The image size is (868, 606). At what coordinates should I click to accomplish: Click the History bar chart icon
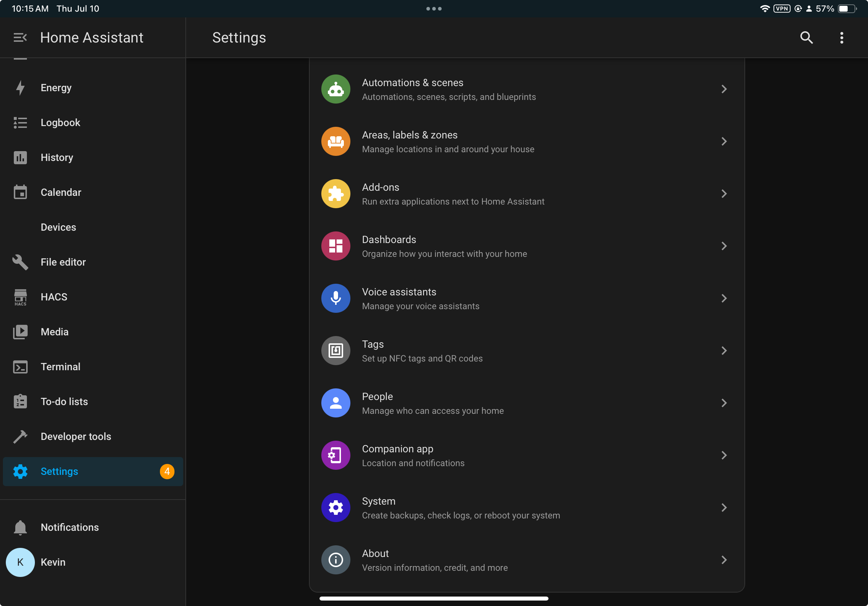tap(20, 158)
